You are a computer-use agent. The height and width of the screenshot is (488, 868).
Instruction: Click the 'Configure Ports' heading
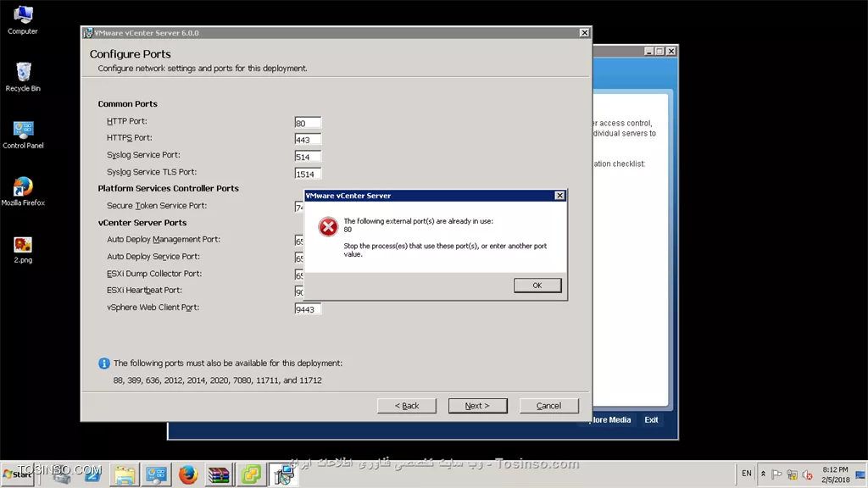tap(130, 53)
